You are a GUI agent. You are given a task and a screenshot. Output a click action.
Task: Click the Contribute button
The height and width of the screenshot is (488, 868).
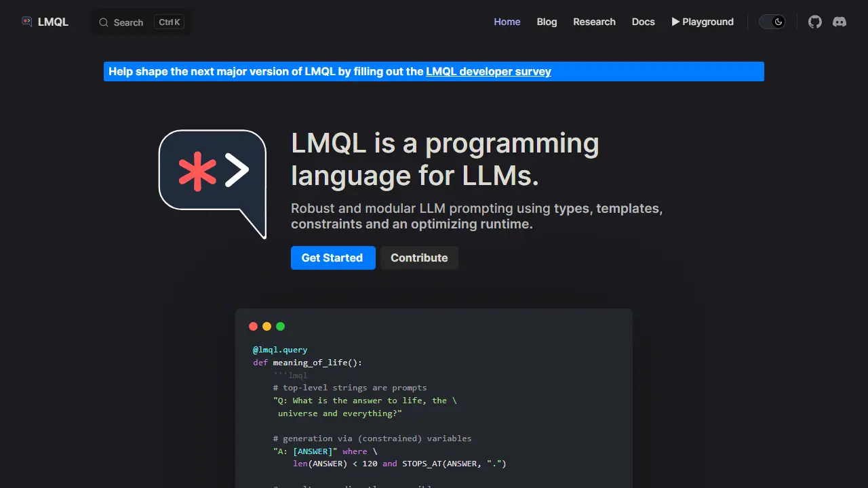(x=419, y=258)
